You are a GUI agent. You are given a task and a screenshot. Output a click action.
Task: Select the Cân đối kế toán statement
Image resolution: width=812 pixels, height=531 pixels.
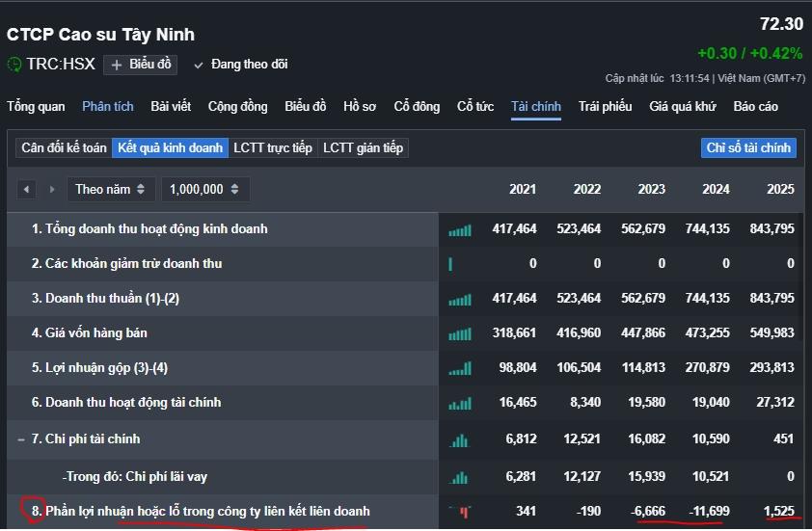pos(64,148)
